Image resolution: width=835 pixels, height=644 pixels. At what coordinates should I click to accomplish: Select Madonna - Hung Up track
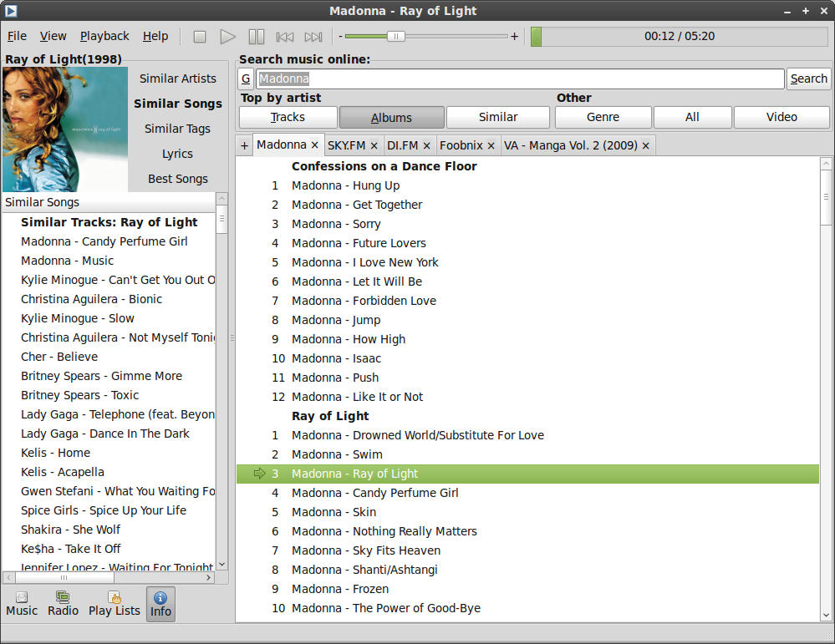click(x=527, y=185)
